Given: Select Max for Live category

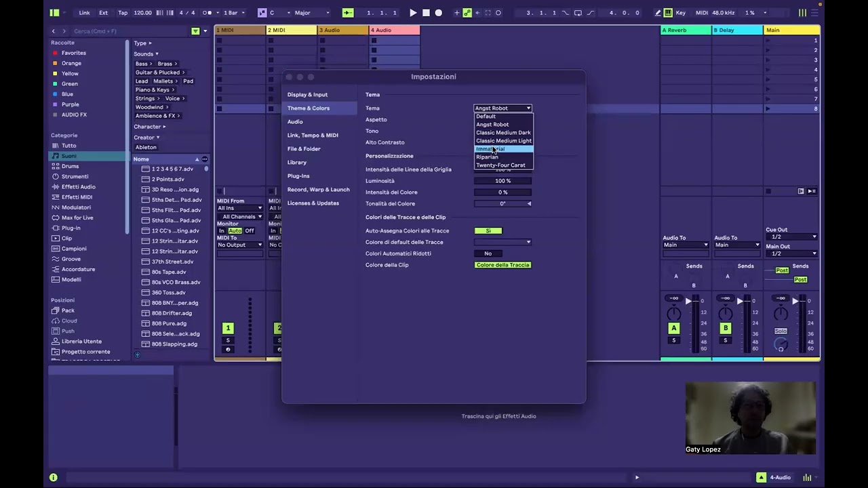Looking at the screenshot, I should [x=88, y=218].
